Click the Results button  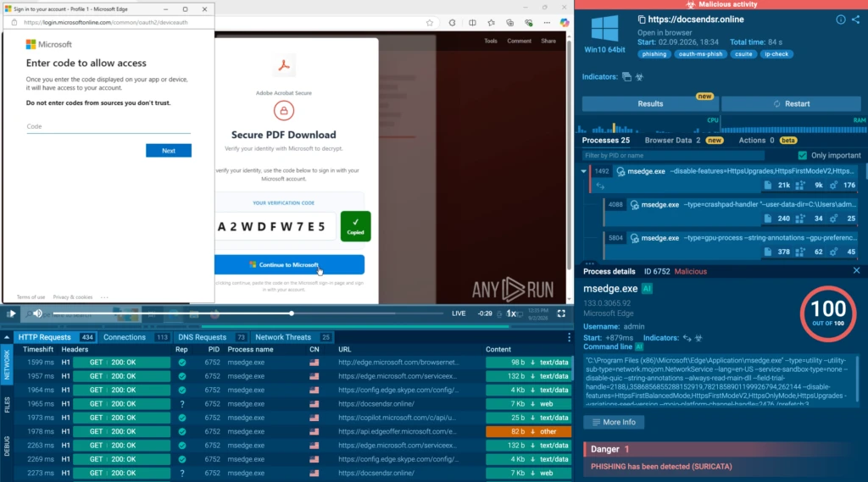tap(650, 104)
